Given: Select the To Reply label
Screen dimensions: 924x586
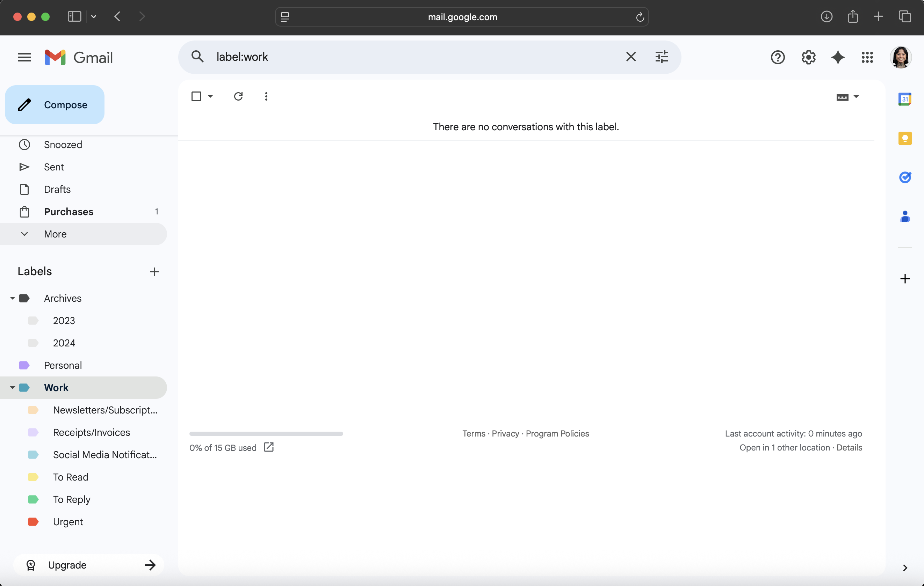Looking at the screenshot, I should [72, 499].
